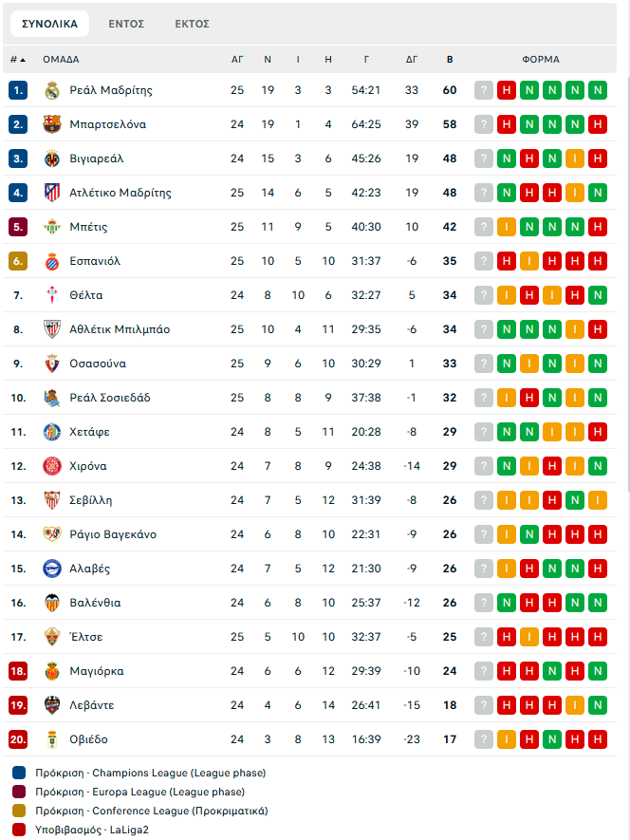Click the Atlético Madrid team crest
Image resolution: width=630 pixels, height=840 pixels.
52,193
